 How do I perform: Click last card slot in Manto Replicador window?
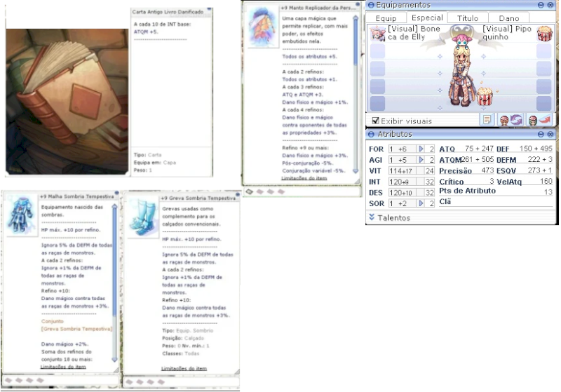pos(281,191)
